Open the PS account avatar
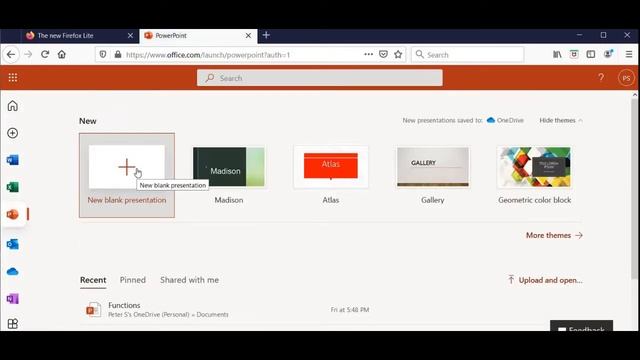The image size is (640, 360). (x=626, y=78)
